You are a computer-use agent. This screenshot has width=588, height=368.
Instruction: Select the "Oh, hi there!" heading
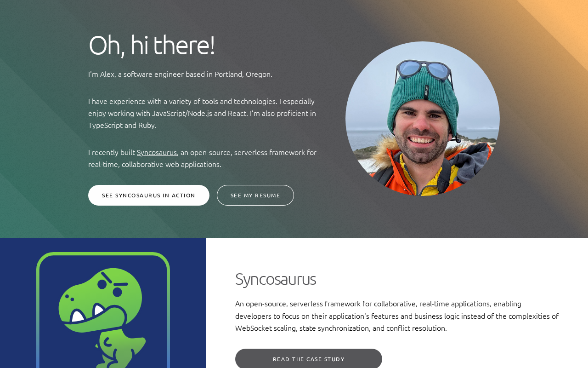[x=152, y=45]
